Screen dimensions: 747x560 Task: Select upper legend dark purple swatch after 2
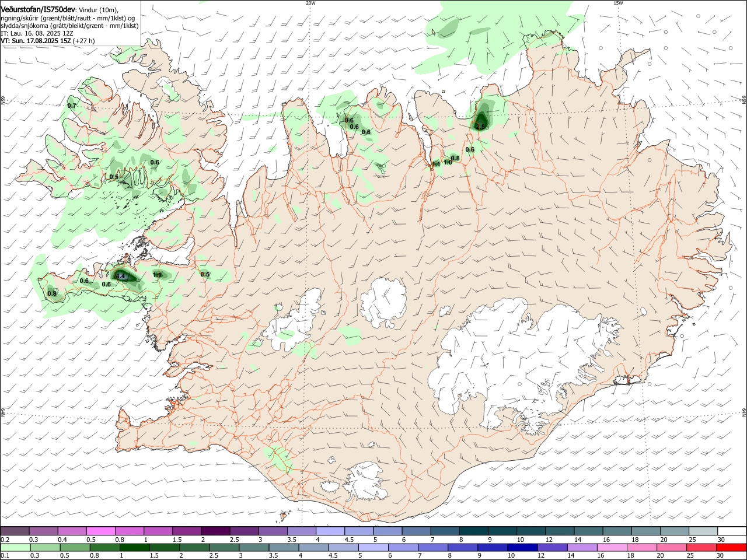pos(215,531)
